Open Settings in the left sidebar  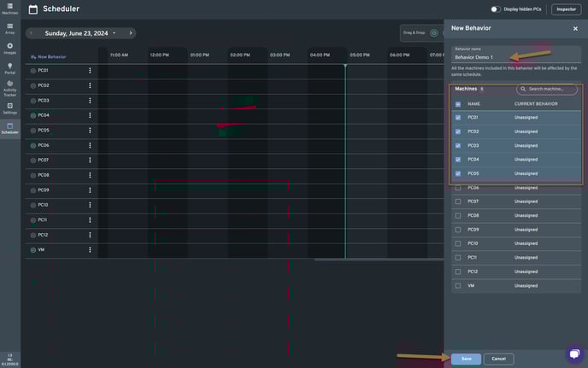pos(9,108)
